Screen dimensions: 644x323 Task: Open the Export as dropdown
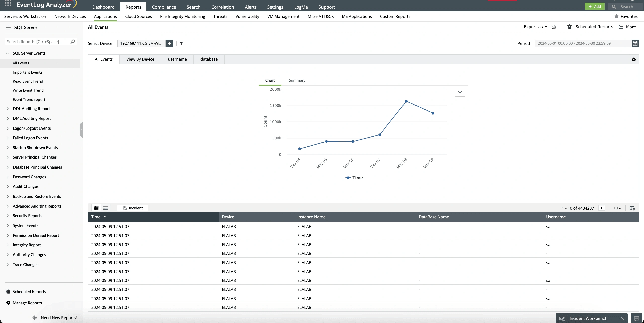tap(535, 27)
